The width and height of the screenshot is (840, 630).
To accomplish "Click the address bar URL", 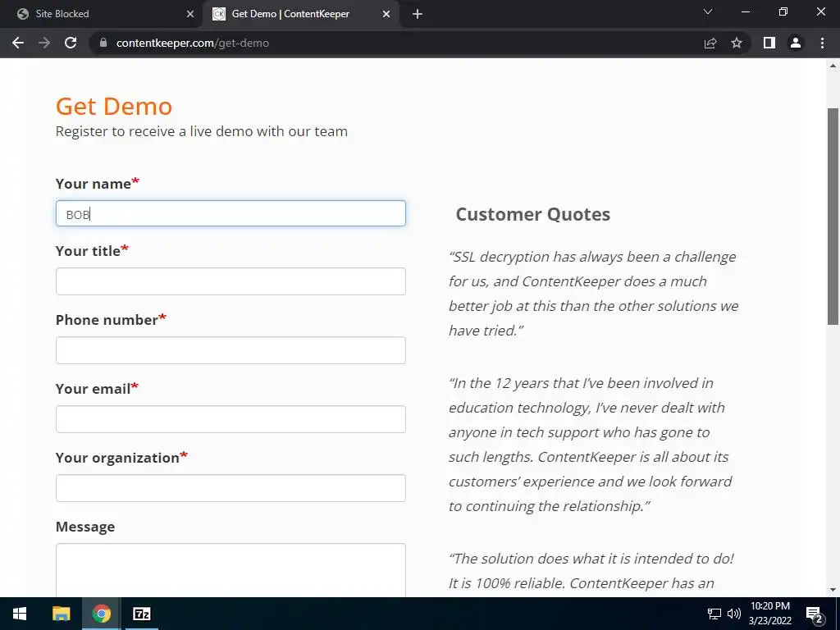I will (192, 43).
